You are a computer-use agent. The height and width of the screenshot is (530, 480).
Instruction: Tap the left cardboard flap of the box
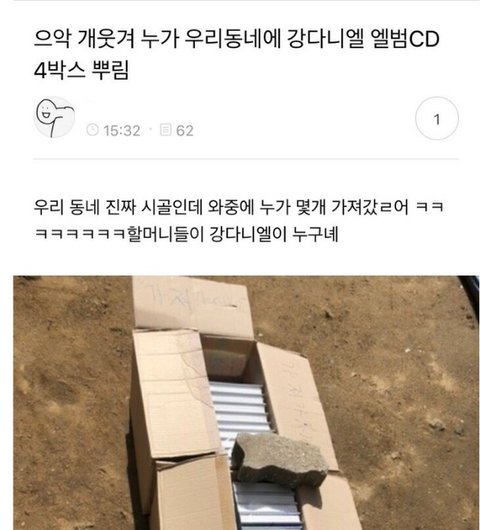(174, 394)
